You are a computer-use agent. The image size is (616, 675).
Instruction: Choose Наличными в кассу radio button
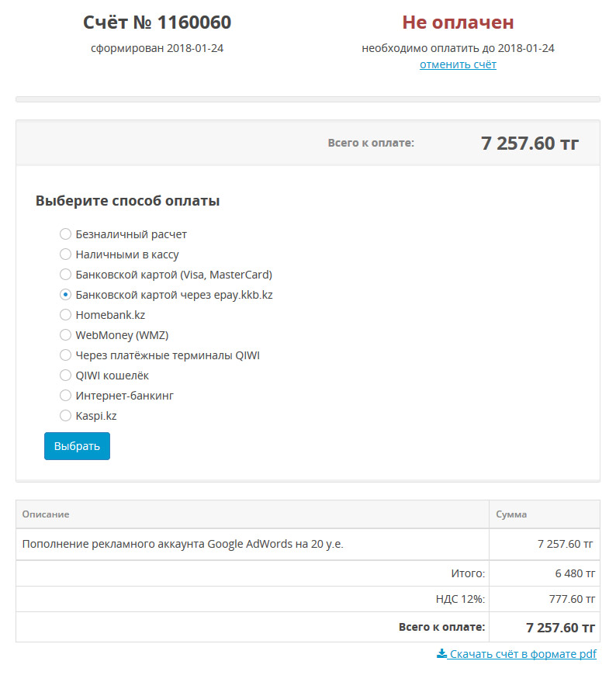coord(65,254)
